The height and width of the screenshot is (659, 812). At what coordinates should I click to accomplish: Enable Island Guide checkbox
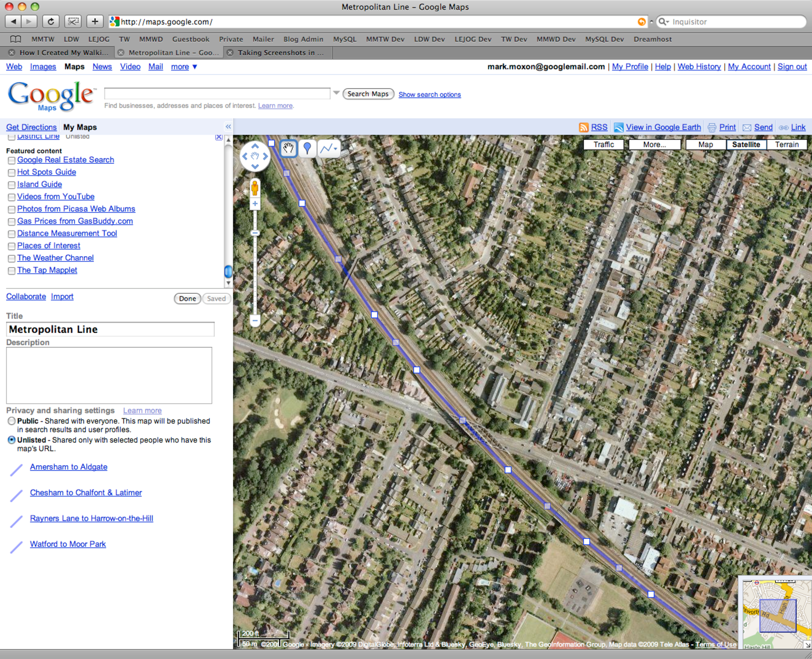click(12, 185)
